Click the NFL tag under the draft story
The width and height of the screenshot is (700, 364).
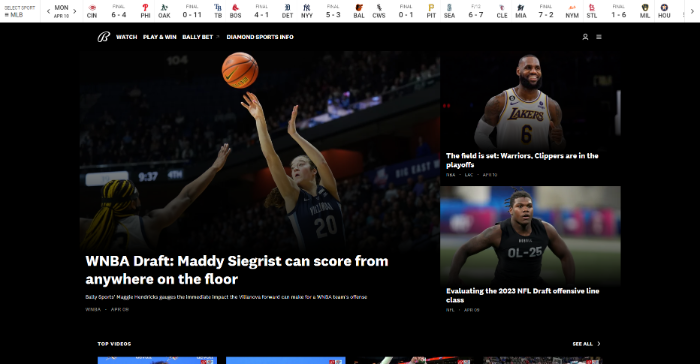click(x=450, y=310)
